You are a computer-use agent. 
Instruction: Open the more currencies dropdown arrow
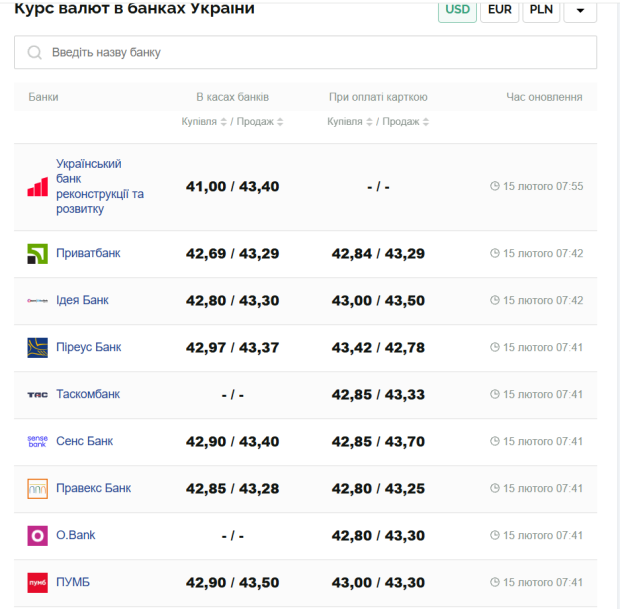580,11
